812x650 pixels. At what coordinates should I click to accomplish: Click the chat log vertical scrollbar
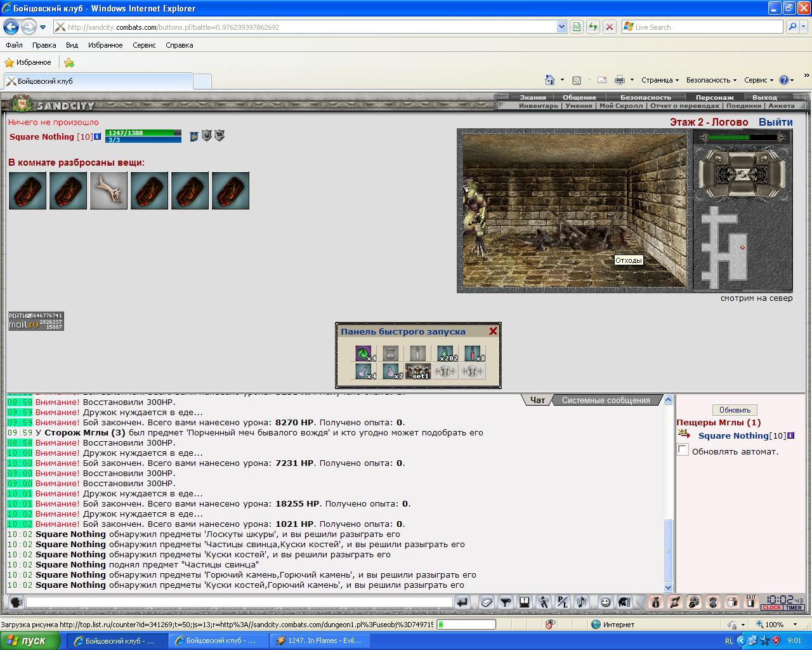click(x=668, y=493)
